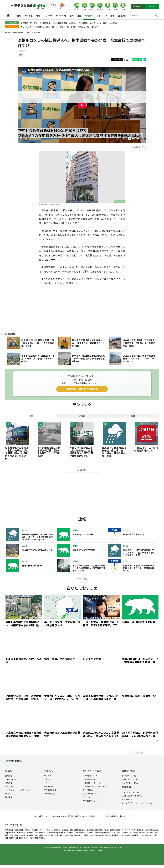Viewport: 164px width, 868px height.
Task: Open the YouTube logo link on the video
Action: click(x=133, y=138)
